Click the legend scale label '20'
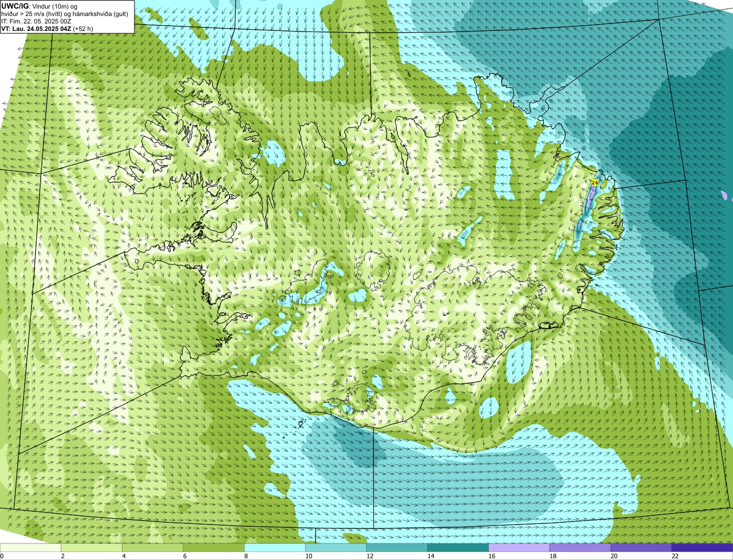The image size is (733, 560). [614, 556]
